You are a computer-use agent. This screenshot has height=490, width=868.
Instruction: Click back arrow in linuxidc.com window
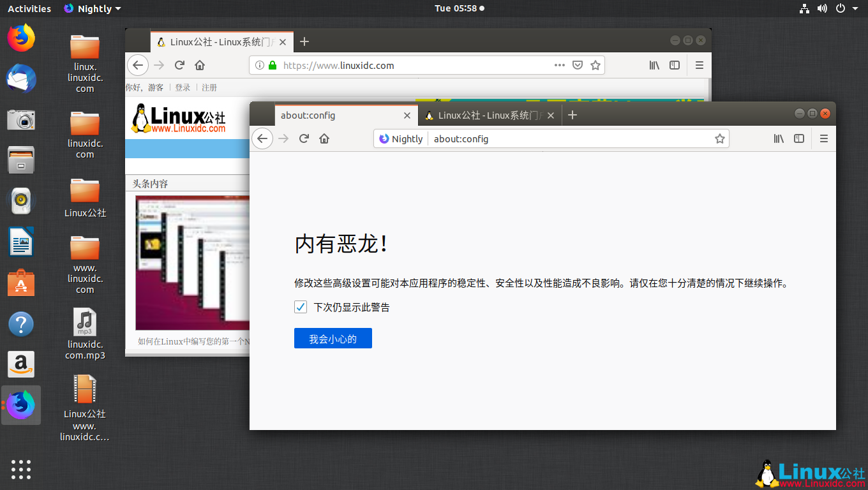(138, 65)
